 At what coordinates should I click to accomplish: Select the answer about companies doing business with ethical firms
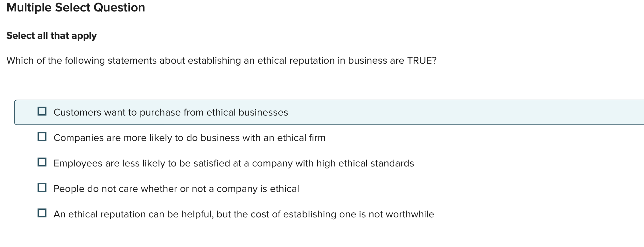click(x=189, y=138)
